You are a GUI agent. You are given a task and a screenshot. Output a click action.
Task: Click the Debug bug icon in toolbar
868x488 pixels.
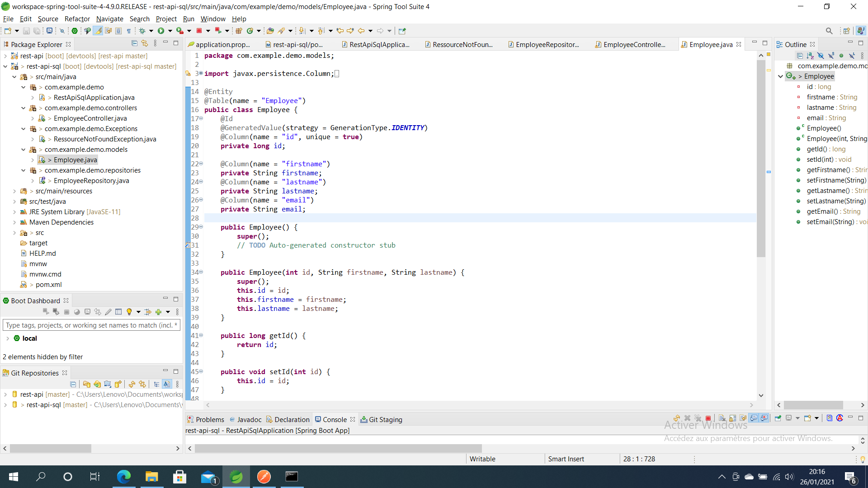(142, 31)
